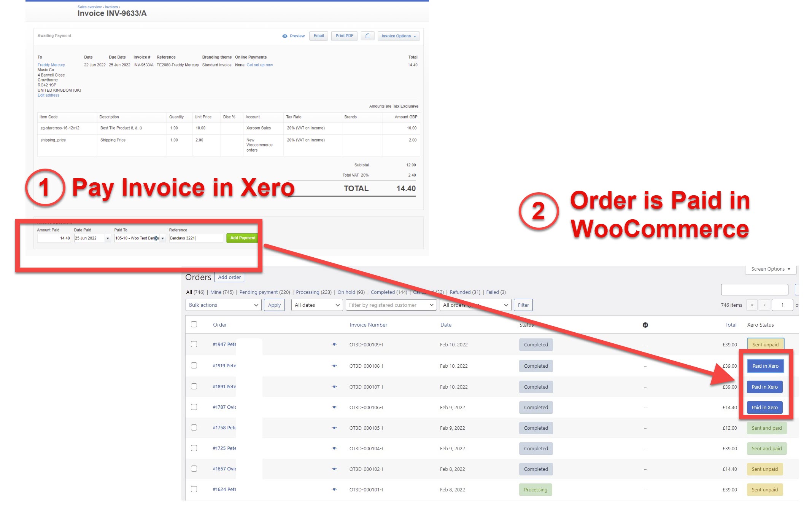Sort orders by Order column
Image resolution: width=812 pixels, height=515 pixels.
point(220,325)
